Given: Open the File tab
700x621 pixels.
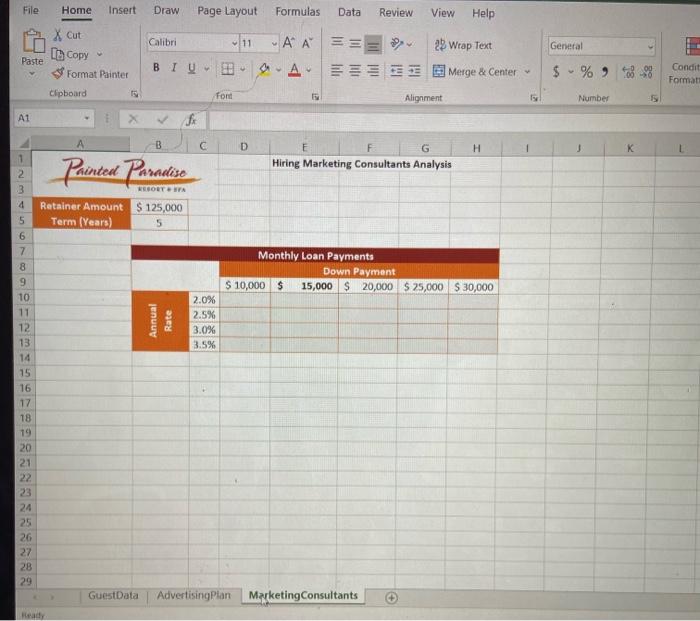Looking at the screenshot, I should (31, 10).
